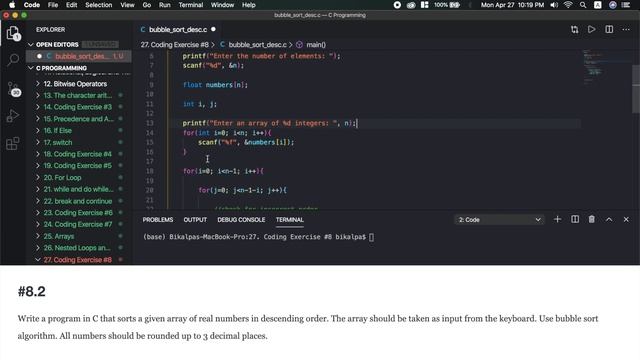Click into the terminal prompt line
This screenshot has width=640, height=360.
pyautogui.click(x=258, y=237)
